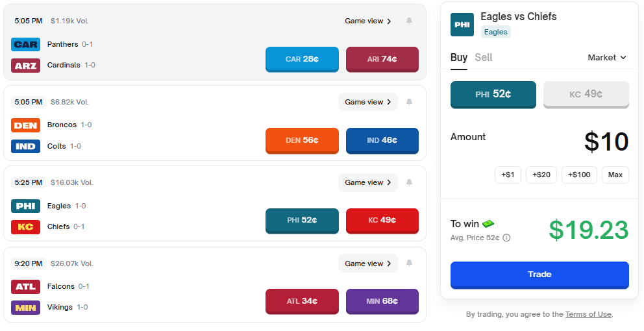The image size is (644, 331).
Task: Open Game view for Panthers vs Cardinals
Action: (368, 21)
